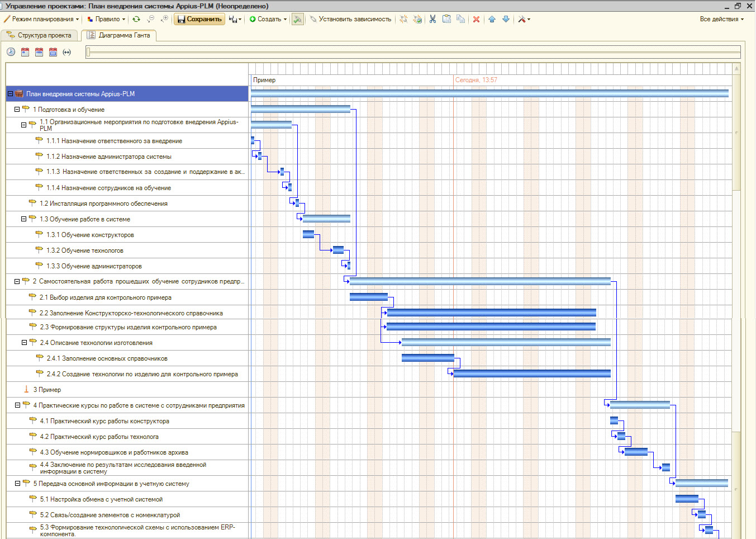Click the zoom in magnifier icon

[x=164, y=19]
